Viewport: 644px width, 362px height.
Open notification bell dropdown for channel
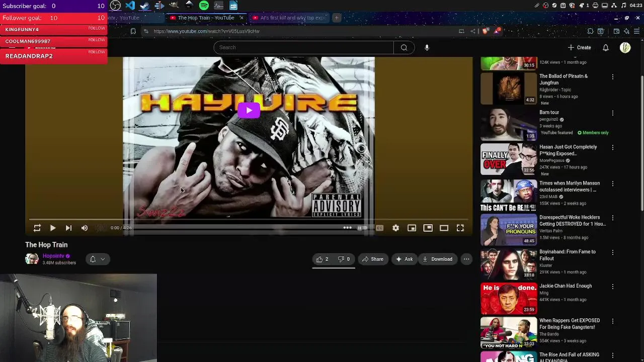[97, 259]
